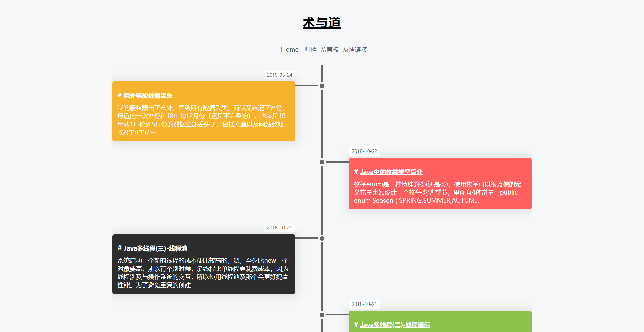Viewport: 644px width, 332px height.
Task: Open the article Java多线程(二)-线程通信
Action: click(395, 325)
